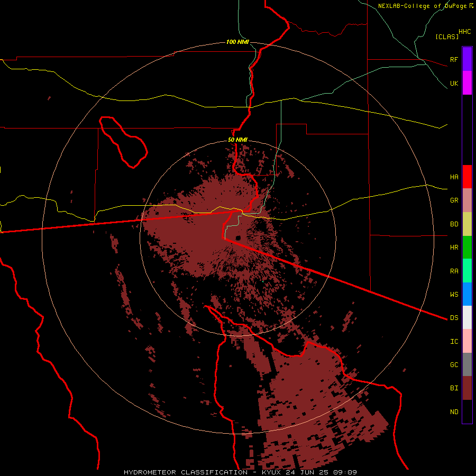This screenshot has height=476, width=476.
Task: Click the RF legend label
Action: [x=454, y=59]
